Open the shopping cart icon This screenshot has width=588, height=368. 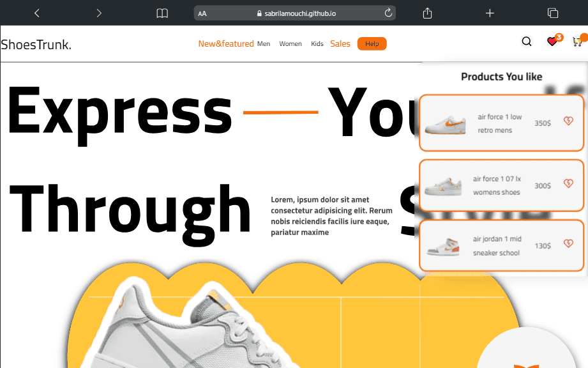click(x=578, y=42)
